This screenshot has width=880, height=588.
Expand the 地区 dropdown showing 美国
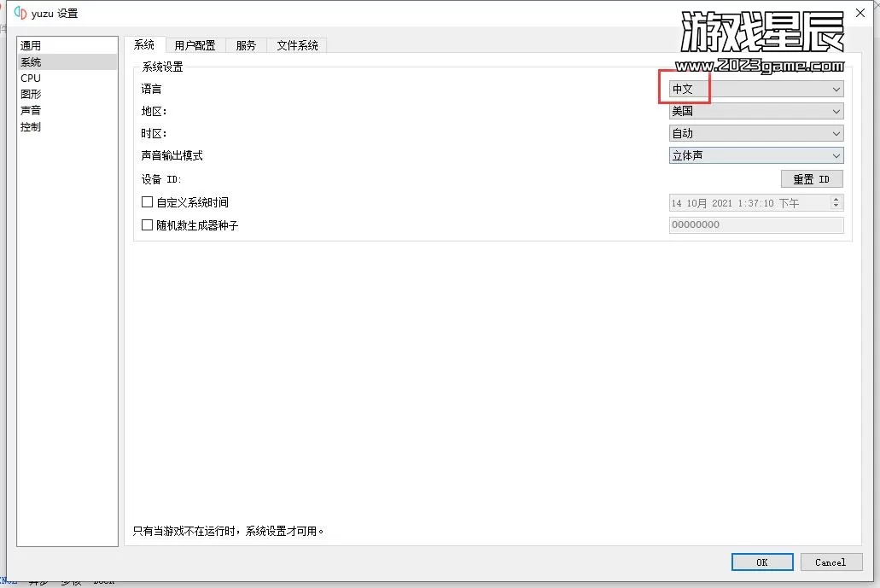pyautogui.click(x=755, y=111)
